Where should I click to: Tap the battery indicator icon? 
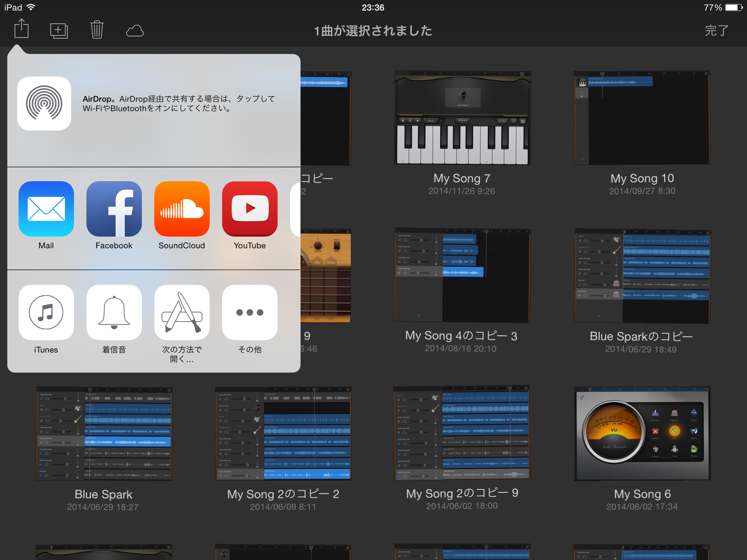click(734, 7)
